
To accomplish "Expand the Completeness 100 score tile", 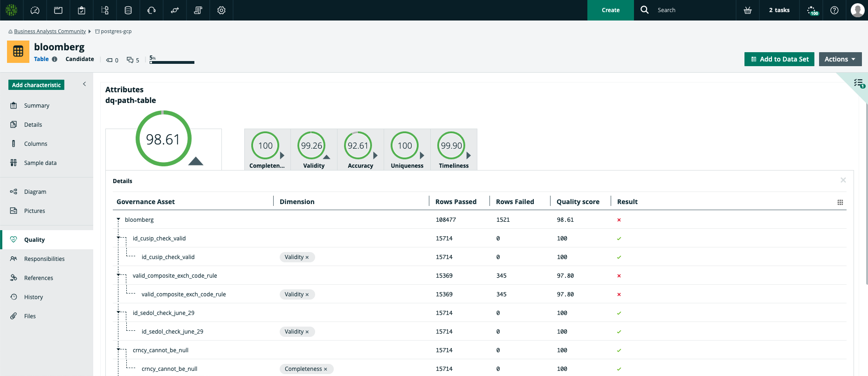I will 267,150.
